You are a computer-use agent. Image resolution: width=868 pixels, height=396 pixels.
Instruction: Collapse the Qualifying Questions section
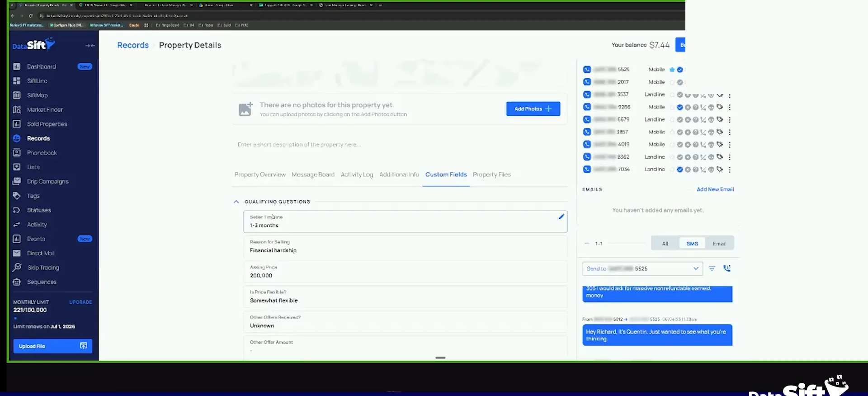[236, 202]
